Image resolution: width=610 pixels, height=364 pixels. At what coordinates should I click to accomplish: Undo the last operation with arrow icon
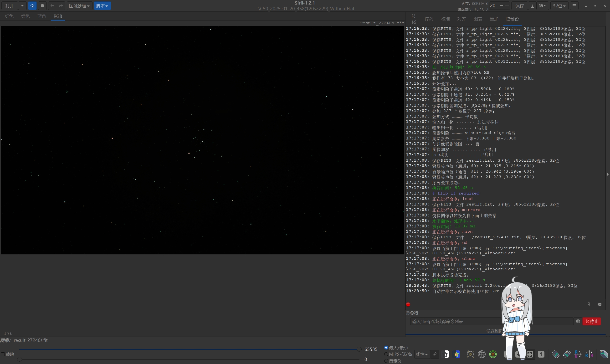pyautogui.click(x=52, y=6)
